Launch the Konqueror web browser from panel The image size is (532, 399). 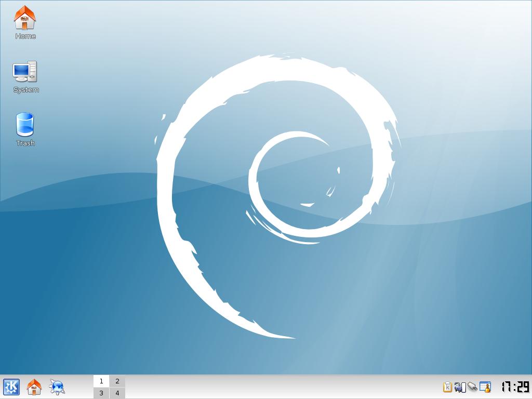point(57,387)
